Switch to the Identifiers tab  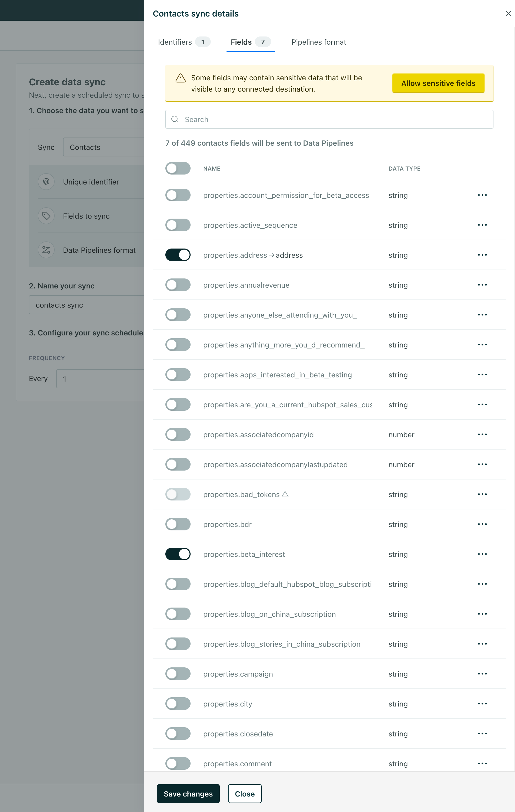pyautogui.click(x=175, y=42)
